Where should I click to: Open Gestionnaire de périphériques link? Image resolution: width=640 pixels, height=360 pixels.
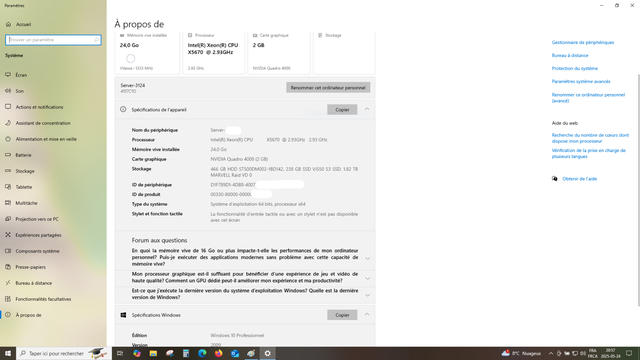(x=582, y=42)
